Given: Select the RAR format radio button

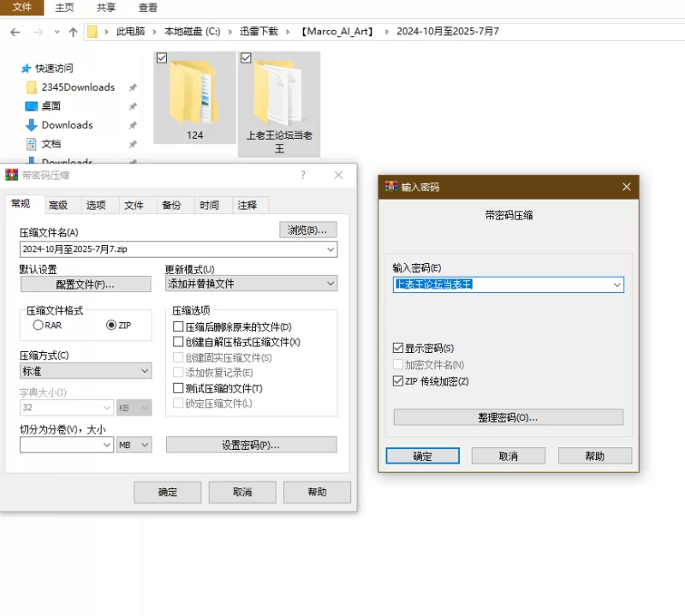Looking at the screenshot, I should tap(38, 326).
